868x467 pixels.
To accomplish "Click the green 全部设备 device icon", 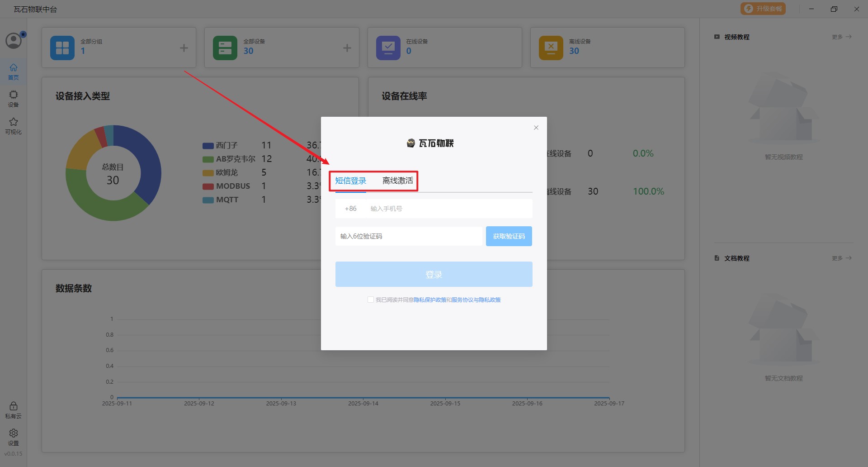I will point(225,48).
